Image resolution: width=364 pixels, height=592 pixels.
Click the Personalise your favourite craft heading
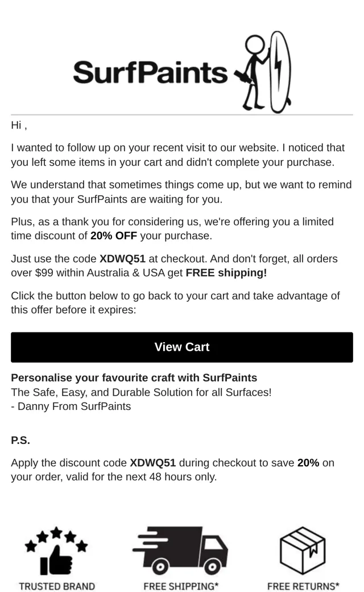tap(134, 378)
